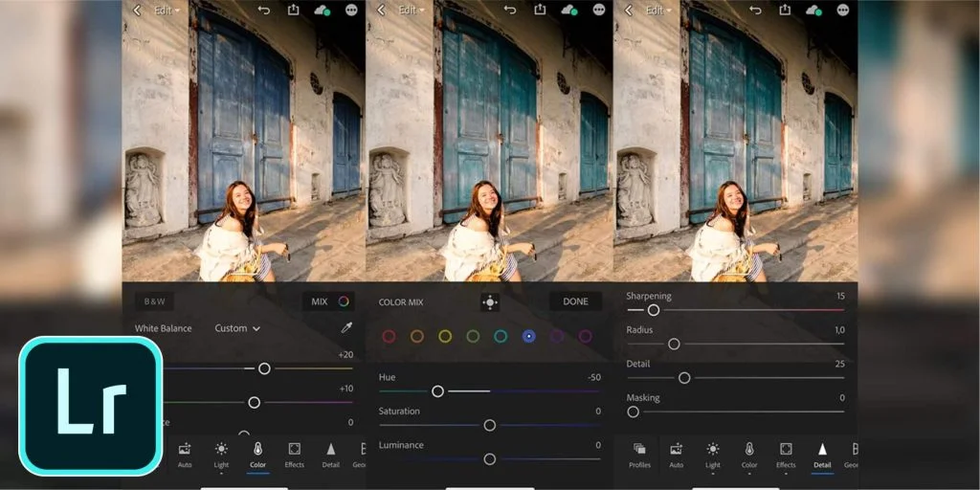Screen dimensions: 980x490
Task: Activate the targeted adjustment tool in Color Mix
Action: pos(490,301)
